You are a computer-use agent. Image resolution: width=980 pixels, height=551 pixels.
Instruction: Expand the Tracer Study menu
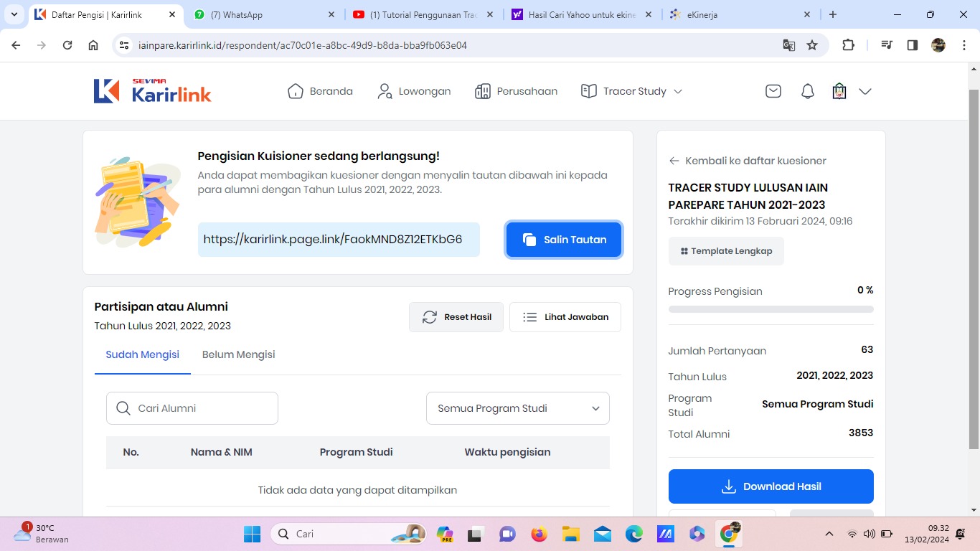[x=631, y=91]
